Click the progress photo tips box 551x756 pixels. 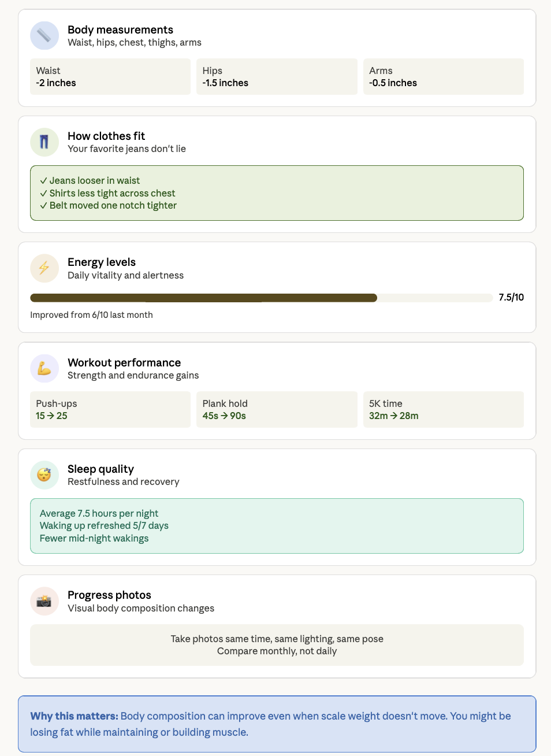277,645
